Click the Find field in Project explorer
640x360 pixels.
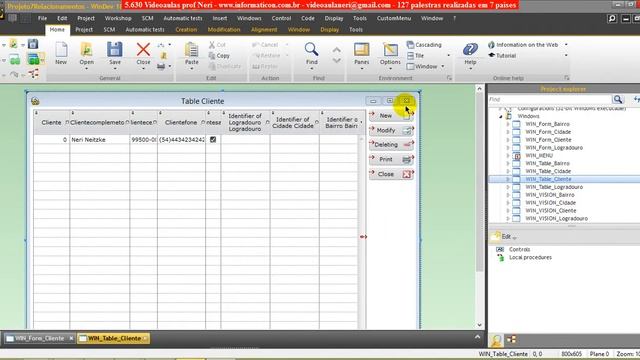550,99
